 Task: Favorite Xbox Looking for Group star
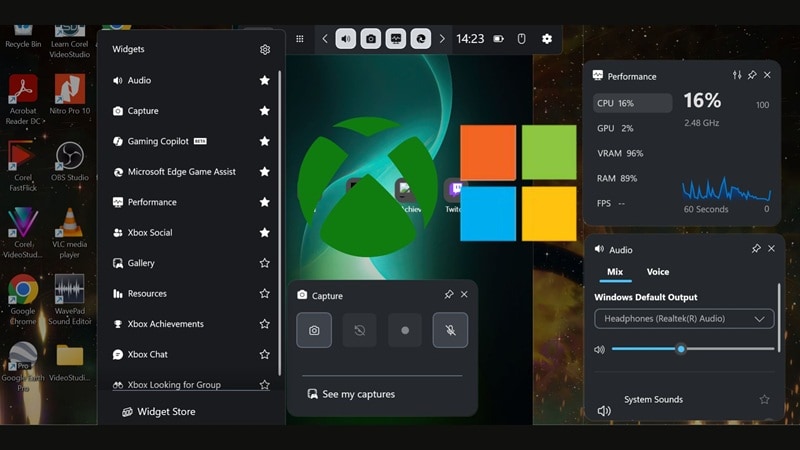(x=264, y=385)
